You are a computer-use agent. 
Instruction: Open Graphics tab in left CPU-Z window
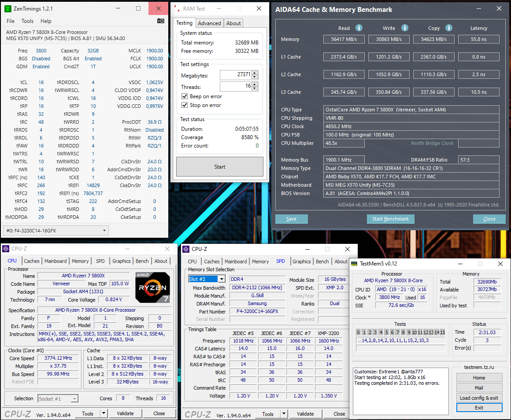pyautogui.click(x=122, y=261)
